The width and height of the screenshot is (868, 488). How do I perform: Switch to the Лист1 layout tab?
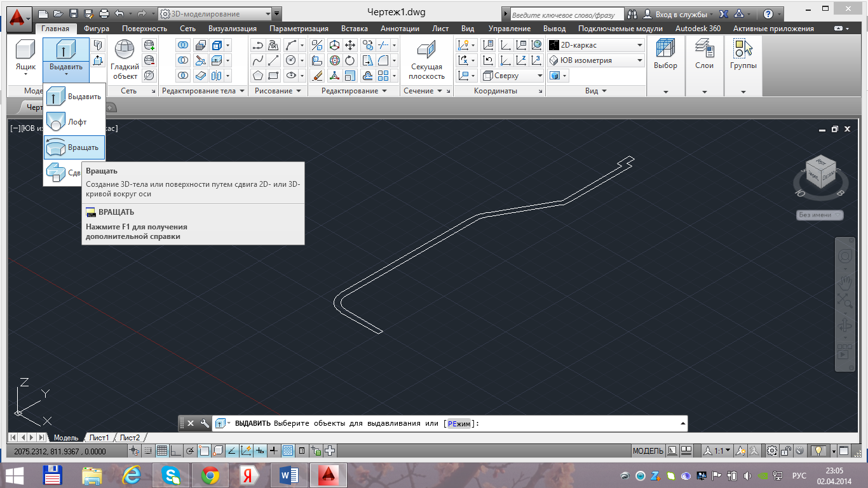pyautogui.click(x=98, y=438)
